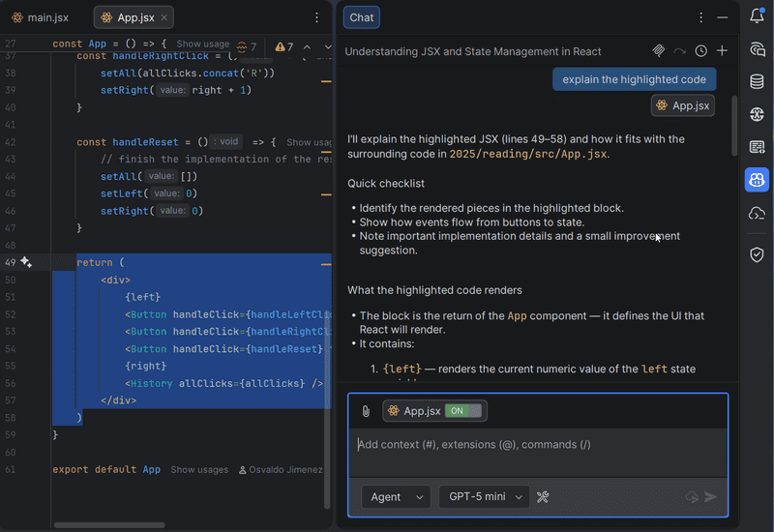The image size is (774, 532).
Task: Click the {left} expression on line 51
Action: pos(142,297)
